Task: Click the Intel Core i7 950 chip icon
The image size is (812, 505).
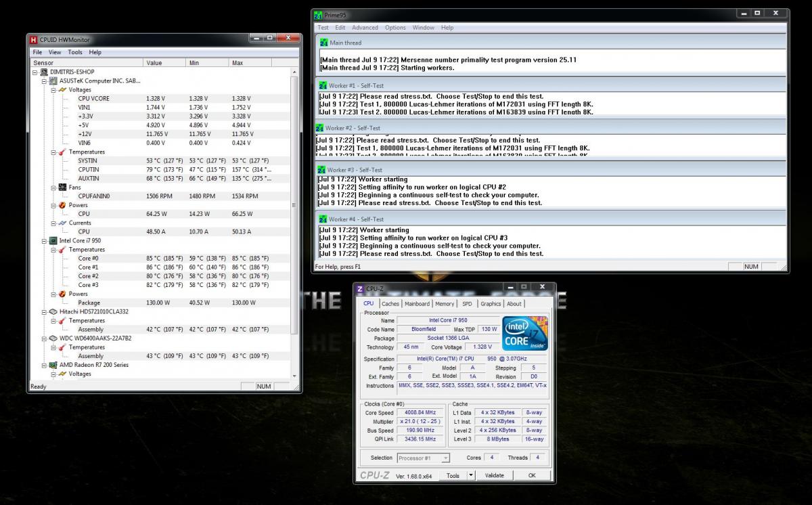Action: pyautogui.click(x=53, y=240)
